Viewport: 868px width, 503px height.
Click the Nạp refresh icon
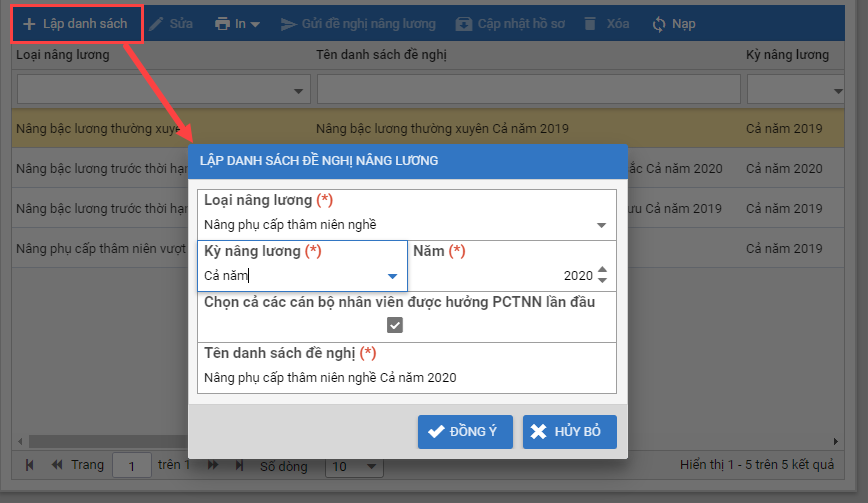pyautogui.click(x=658, y=23)
